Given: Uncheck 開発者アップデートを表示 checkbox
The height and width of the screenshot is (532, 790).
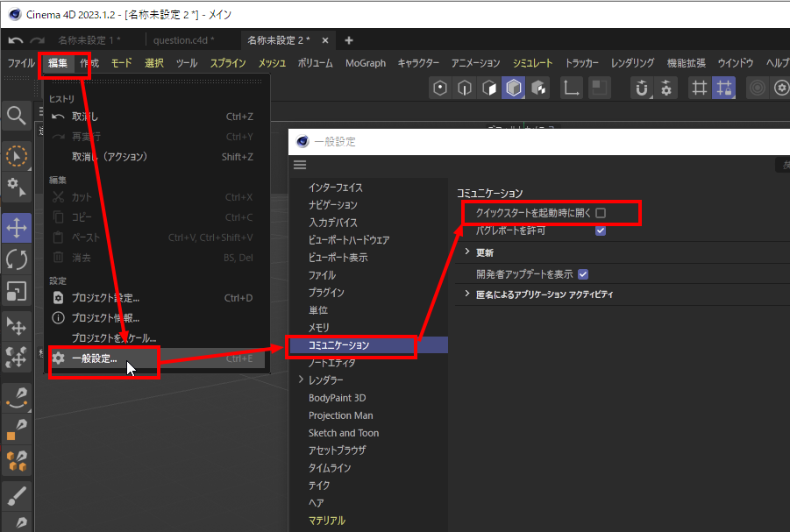Looking at the screenshot, I should tap(583, 274).
